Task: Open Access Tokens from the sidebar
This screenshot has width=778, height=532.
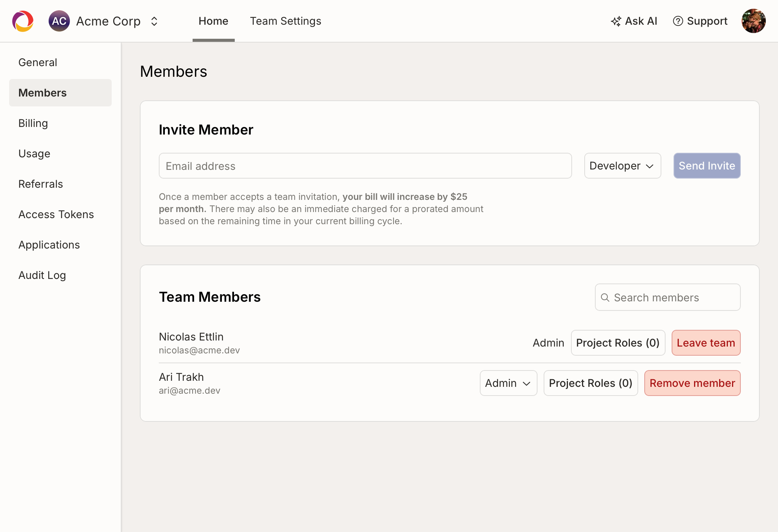Action: click(56, 214)
